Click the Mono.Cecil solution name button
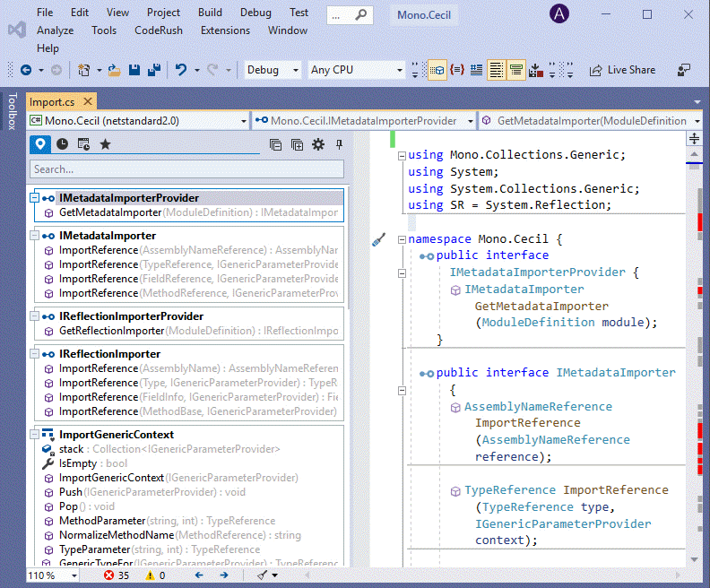710x588 pixels. 424,15
